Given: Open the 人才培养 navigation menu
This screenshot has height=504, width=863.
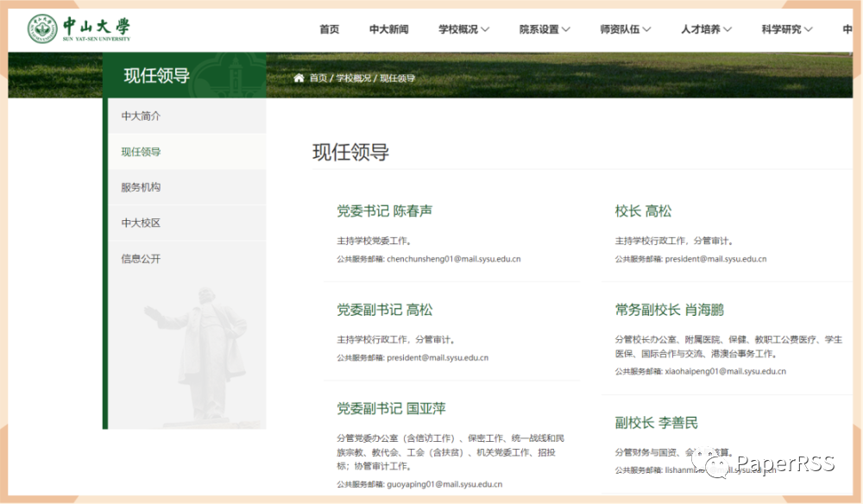Looking at the screenshot, I should point(706,29).
